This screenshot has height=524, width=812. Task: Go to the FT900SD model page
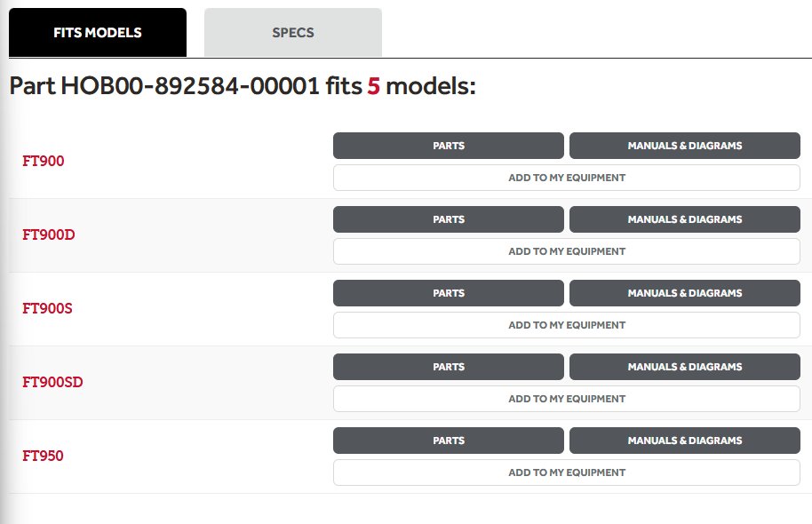tap(52, 383)
